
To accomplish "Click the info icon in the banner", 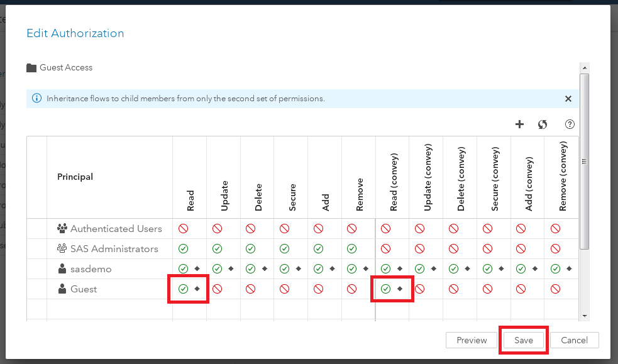I will 36,99.
